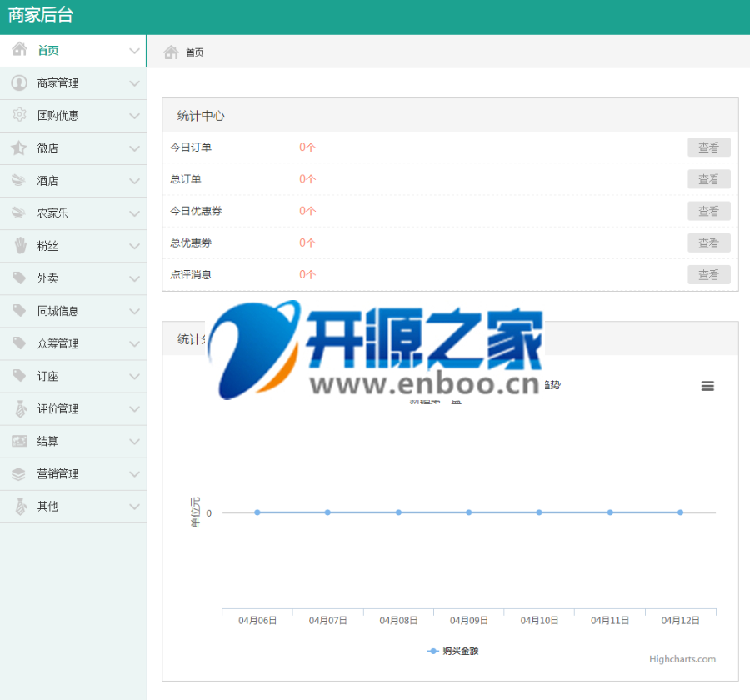
Task: Expand the 众筹管理 chevron
Action: click(x=134, y=343)
